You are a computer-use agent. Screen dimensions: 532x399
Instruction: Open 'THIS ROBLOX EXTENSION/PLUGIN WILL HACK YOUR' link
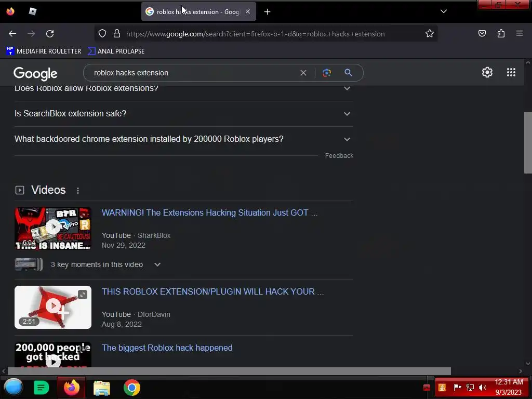[x=212, y=292]
